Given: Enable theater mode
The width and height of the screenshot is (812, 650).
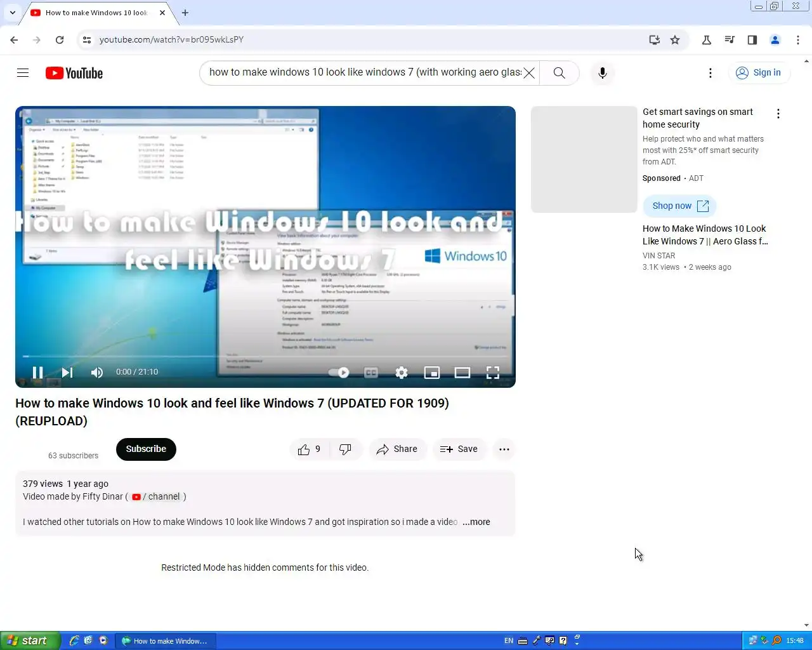Looking at the screenshot, I should [x=462, y=373].
